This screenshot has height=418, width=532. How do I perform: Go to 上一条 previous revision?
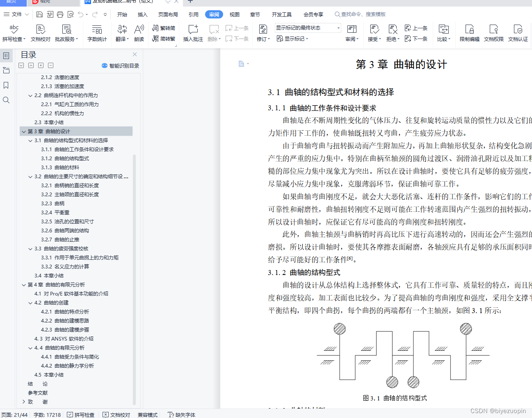click(x=416, y=28)
